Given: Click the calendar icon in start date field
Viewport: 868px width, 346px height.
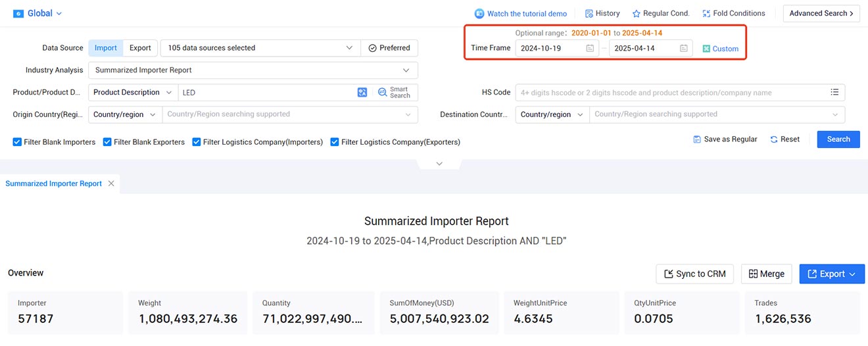Looking at the screenshot, I should coord(590,48).
